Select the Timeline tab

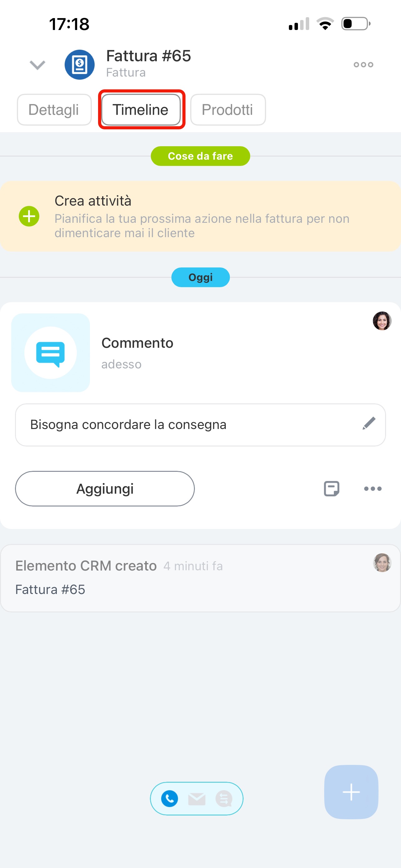tap(141, 109)
